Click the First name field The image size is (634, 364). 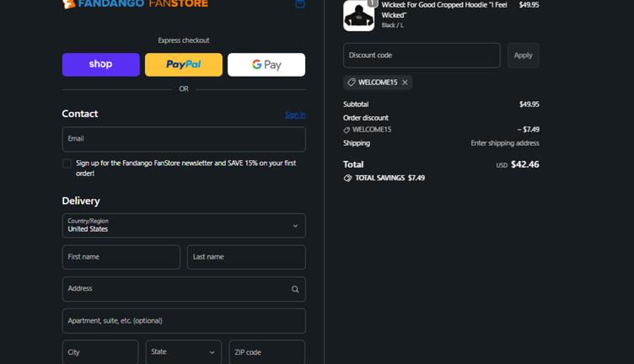coord(121,257)
